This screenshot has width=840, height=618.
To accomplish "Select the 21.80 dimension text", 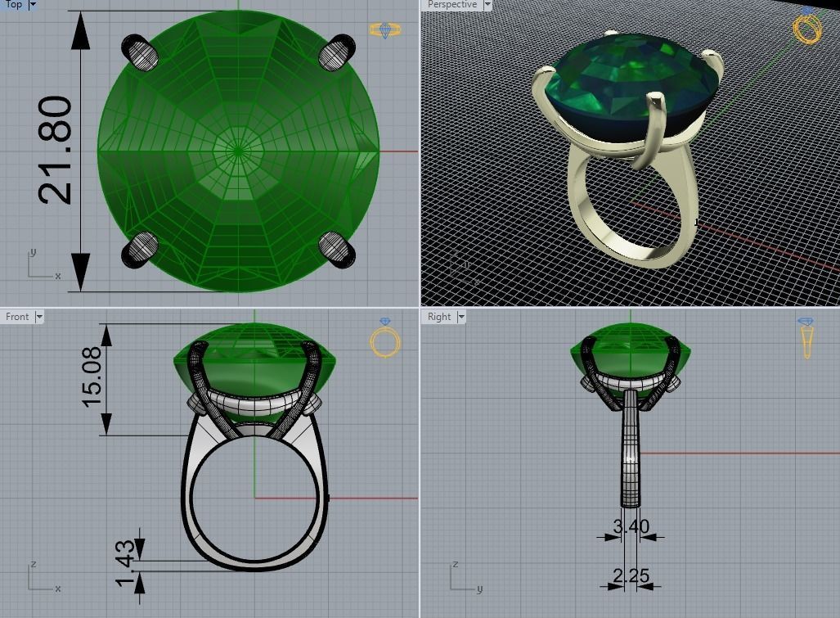I will point(55,150).
